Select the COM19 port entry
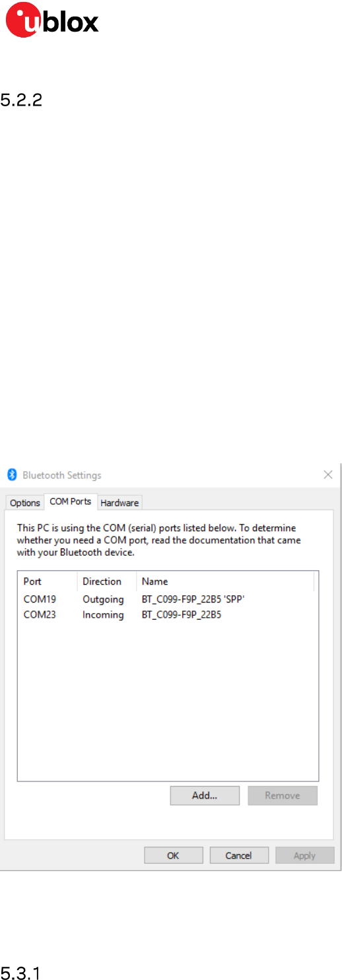Image resolution: width=342 pixels, height=980 pixels. [x=40, y=599]
